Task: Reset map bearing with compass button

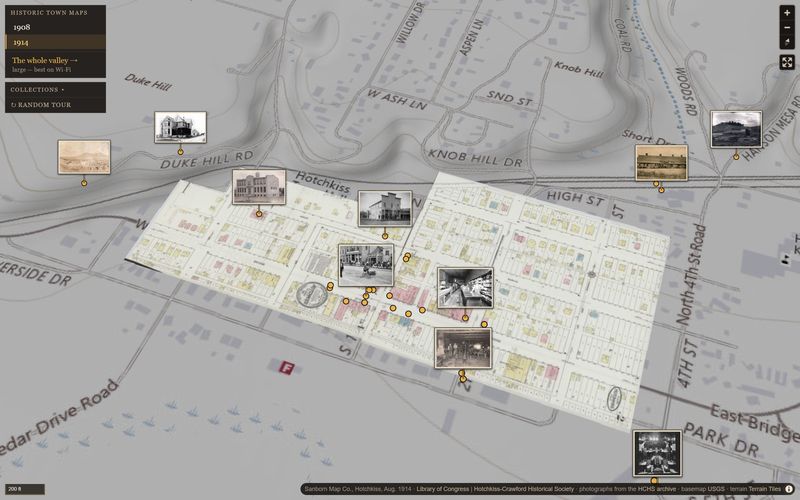Action: pyautogui.click(x=787, y=42)
